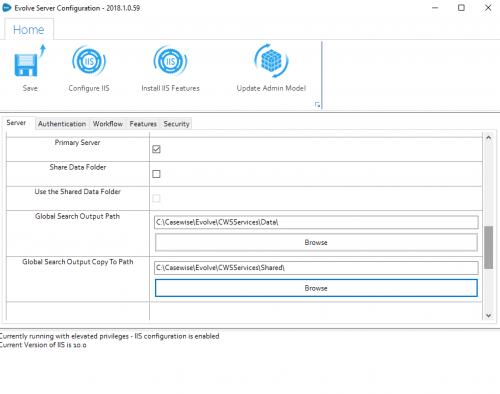The height and width of the screenshot is (394, 500).
Task: Browse for the Global Search Output Path
Action: 316,242
